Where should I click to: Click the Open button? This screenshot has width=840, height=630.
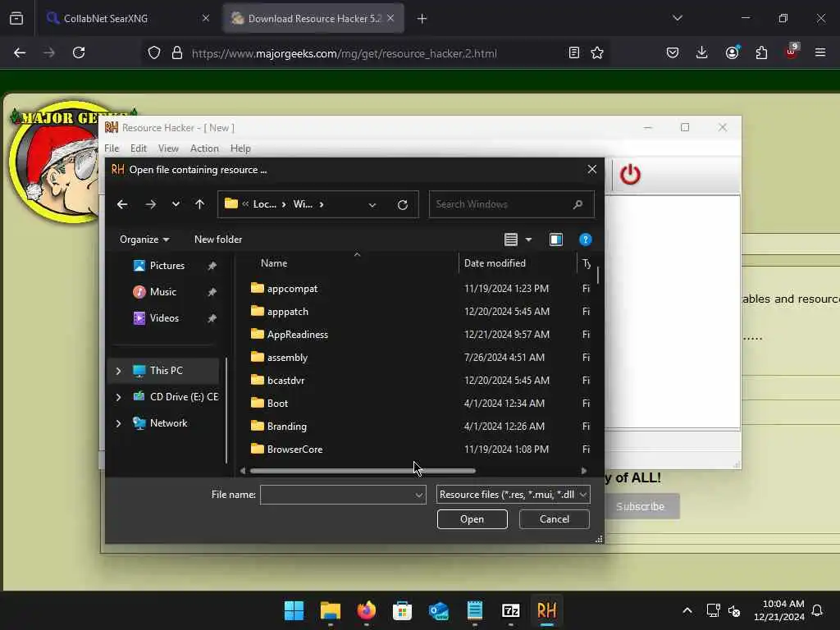(472, 519)
